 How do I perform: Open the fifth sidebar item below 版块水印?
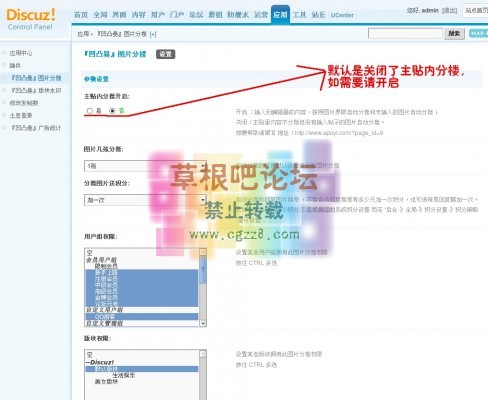[x=23, y=103]
